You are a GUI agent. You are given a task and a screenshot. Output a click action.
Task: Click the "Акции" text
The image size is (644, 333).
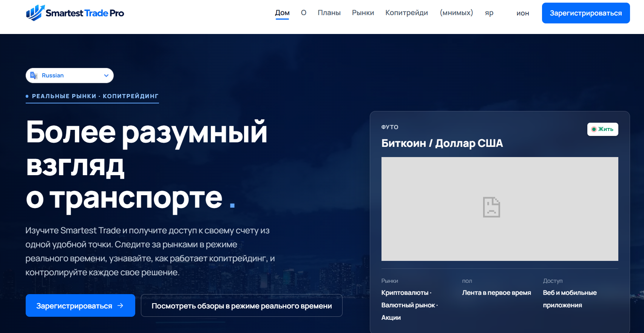pos(391,318)
